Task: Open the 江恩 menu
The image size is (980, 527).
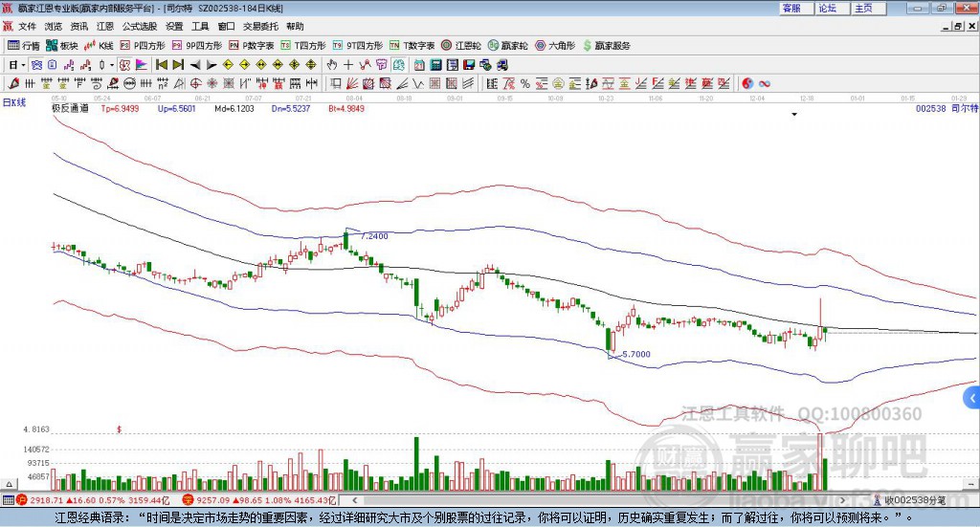Action: tap(104, 27)
